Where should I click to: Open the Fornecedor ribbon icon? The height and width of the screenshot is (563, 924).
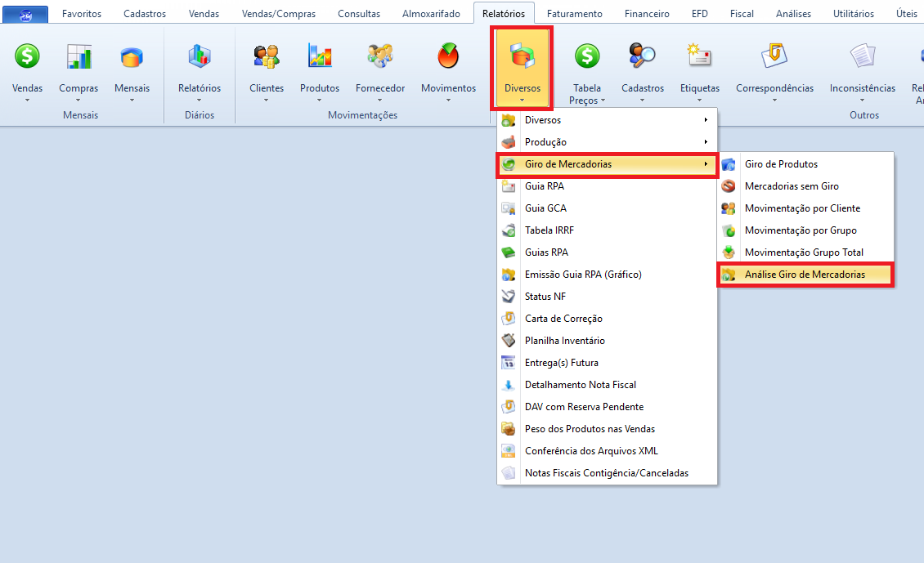click(380, 56)
